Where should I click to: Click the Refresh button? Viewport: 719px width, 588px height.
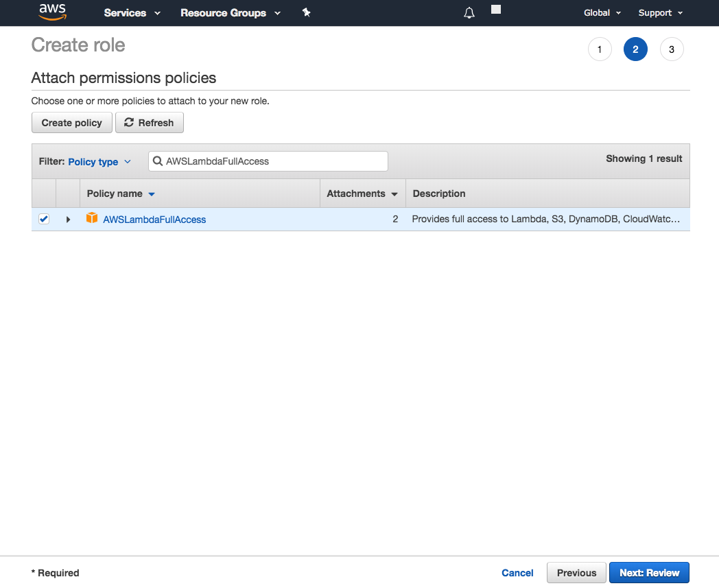point(150,123)
